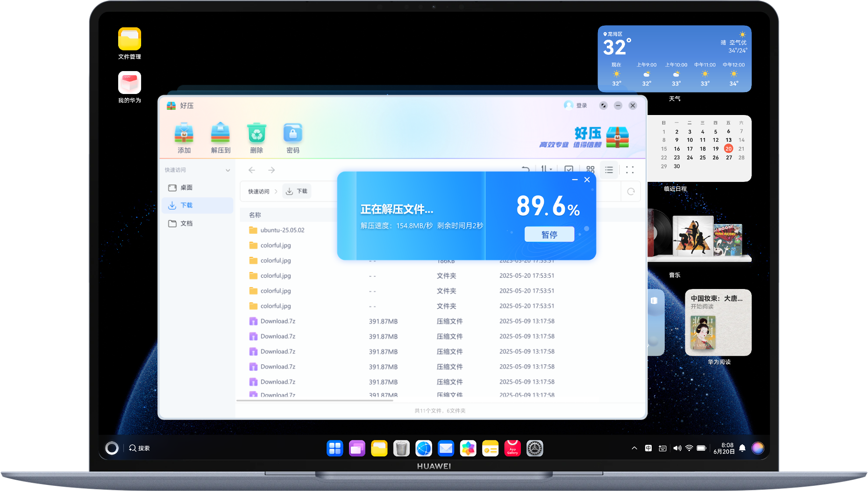Open the weather widget showing 32°
The width and height of the screenshot is (868, 491).
[674, 58]
